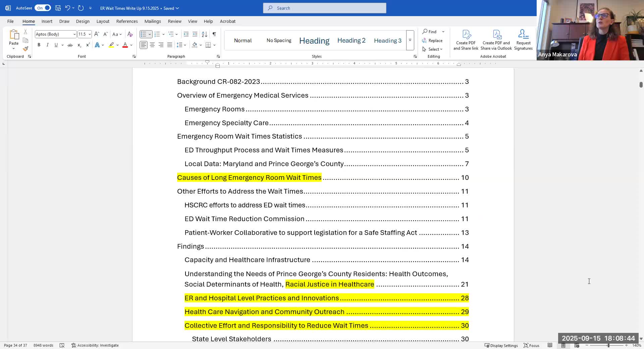Viewport: 644px width, 349px height.
Task: Expand the Styles gallery
Action: (410, 40)
